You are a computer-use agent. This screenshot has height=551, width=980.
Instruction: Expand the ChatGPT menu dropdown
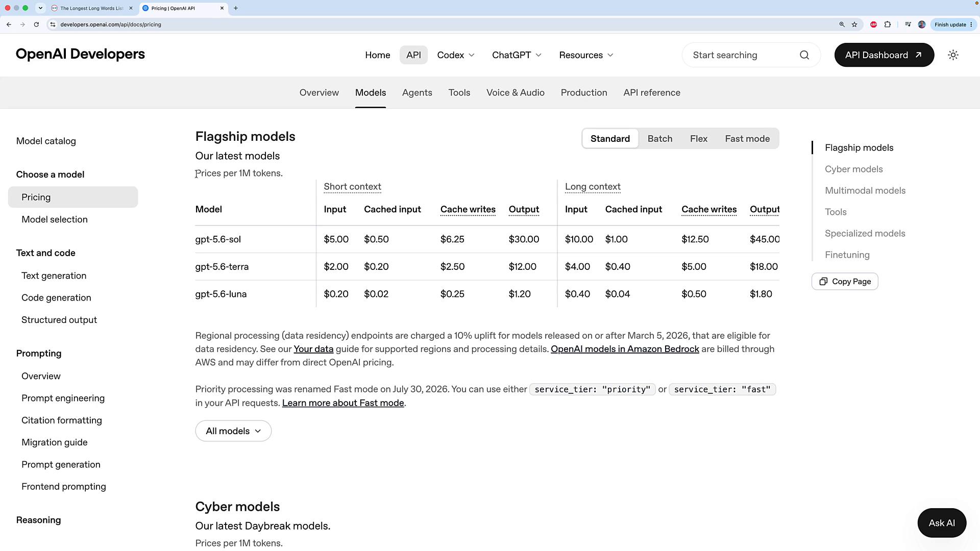pyautogui.click(x=517, y=55)
